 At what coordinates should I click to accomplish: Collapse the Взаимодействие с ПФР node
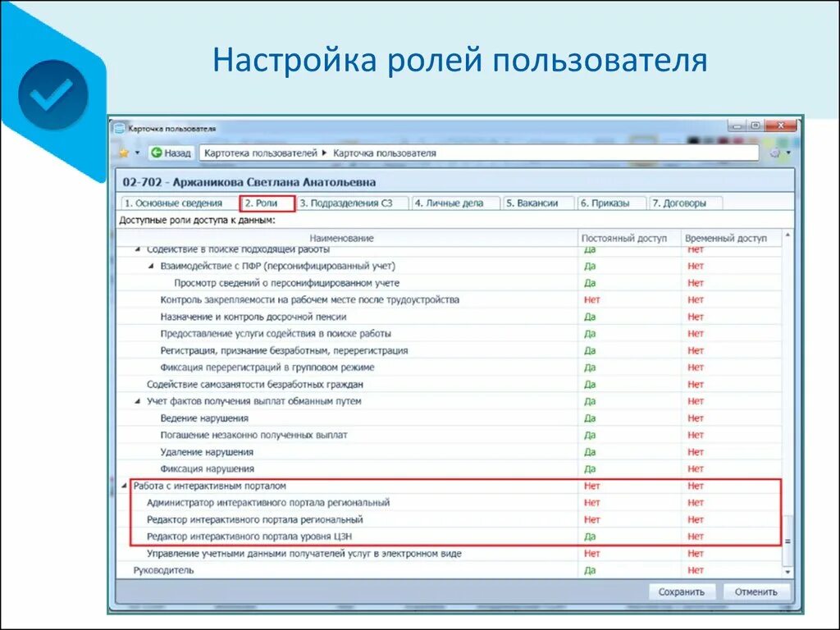tap(151, 266)
